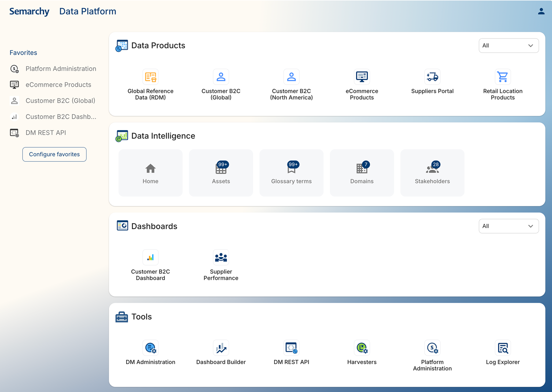
Task: Open Assets tile with 99+ badge
Action: pos(221,173)
